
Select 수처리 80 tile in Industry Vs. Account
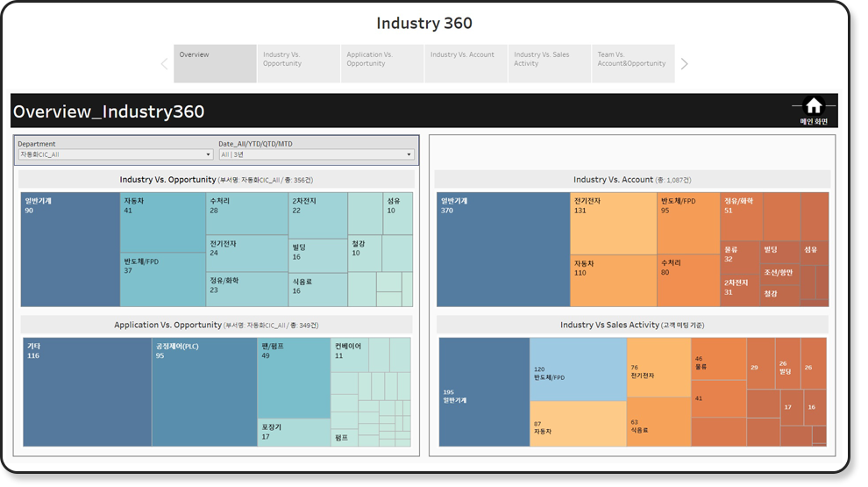pyautogui.click(x=688, y=281)
